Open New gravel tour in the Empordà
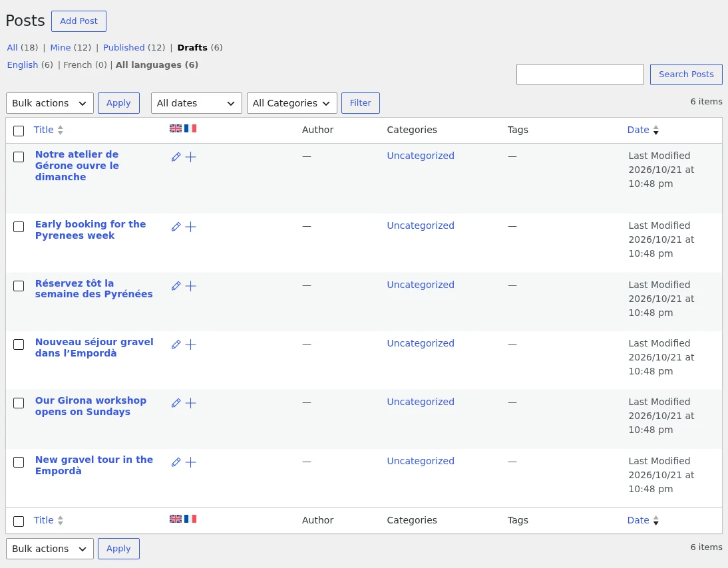Screen dimensions: 728x568 point(94,465)
